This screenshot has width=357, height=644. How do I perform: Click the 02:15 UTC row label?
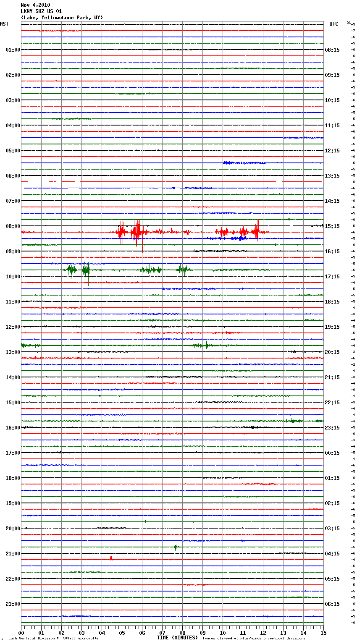pos(332,503)
